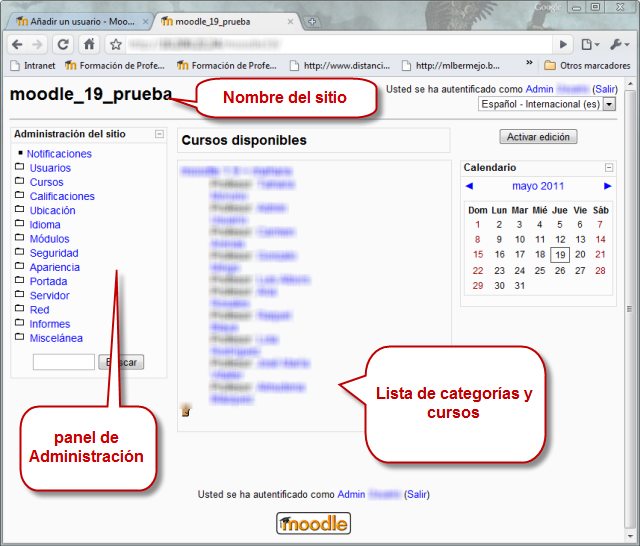This screenshot has width=640, height=546.
Task: Open the new tab button
Action: click(x=312, y=21)
